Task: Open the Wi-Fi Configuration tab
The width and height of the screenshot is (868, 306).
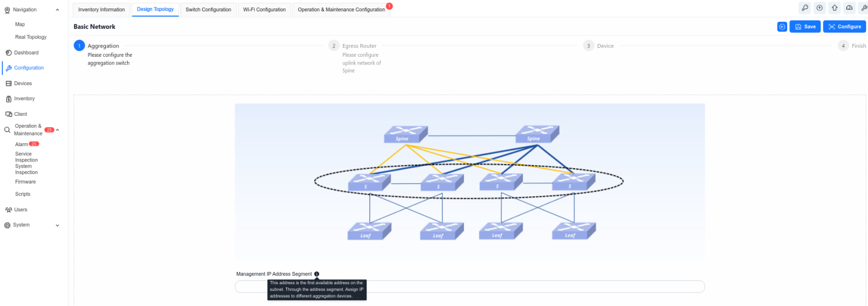Action: coord(264,9)
